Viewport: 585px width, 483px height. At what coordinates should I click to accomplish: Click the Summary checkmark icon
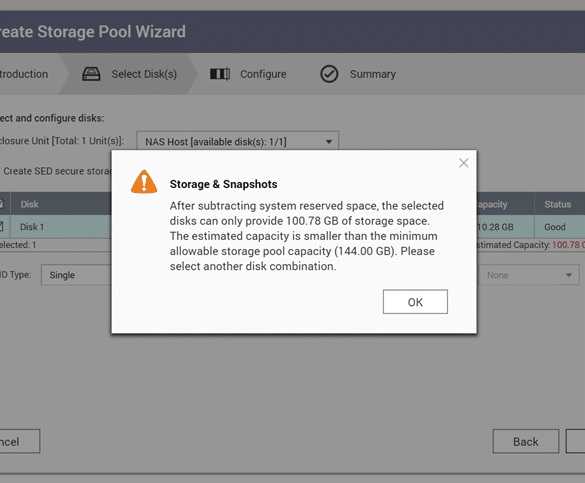[x=329, y=74]
